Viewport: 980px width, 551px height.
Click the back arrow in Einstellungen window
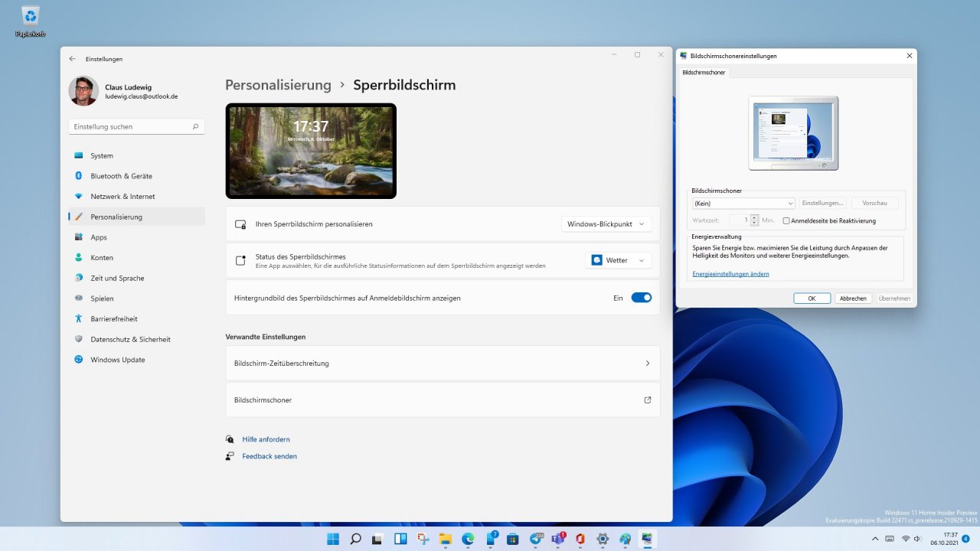pyautogui.click(x=72, y=59)
